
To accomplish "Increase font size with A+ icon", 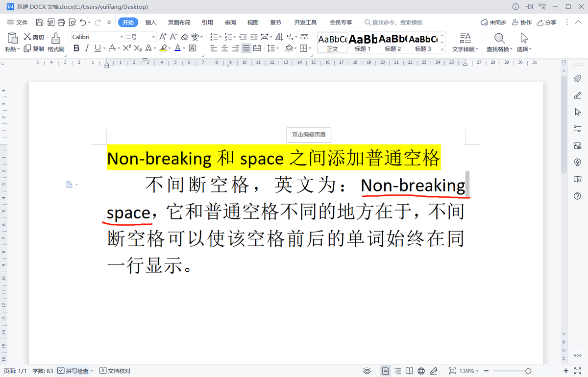I will click(x=163, y=37).
